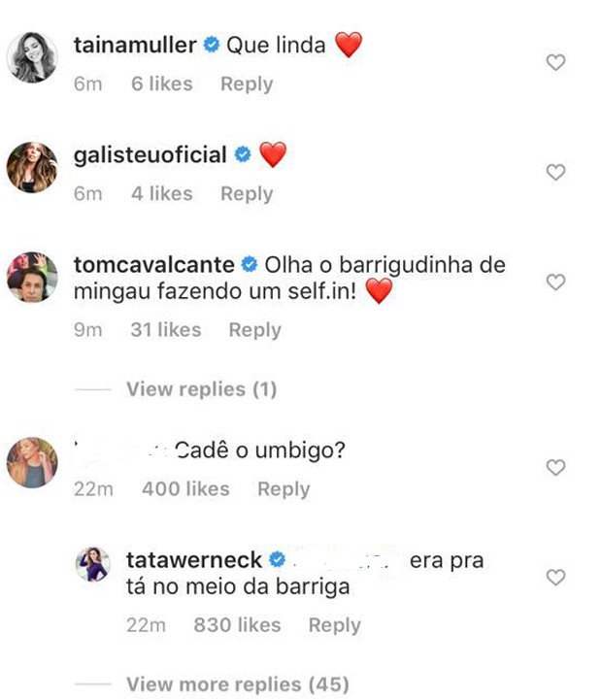
Task: Reply to galisteuoficial's comment
Action: click(247, 194)
